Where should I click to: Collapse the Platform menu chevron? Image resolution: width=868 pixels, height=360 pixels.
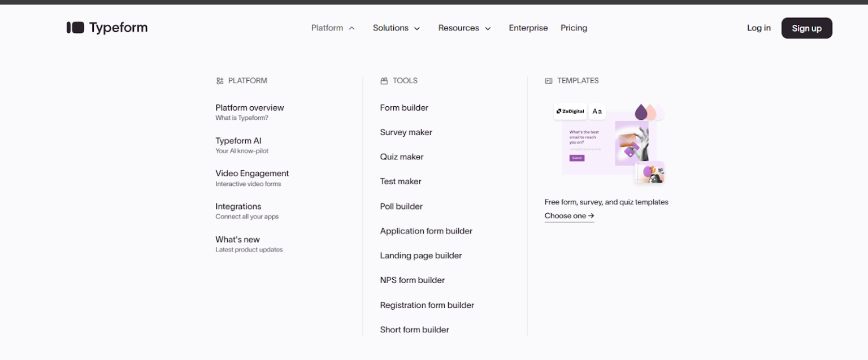tap(351, 28)
